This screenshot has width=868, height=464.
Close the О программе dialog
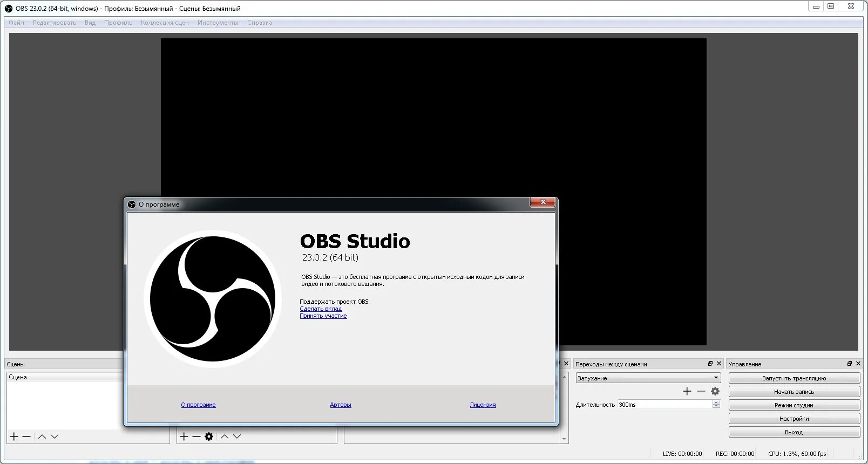(543, 202)
